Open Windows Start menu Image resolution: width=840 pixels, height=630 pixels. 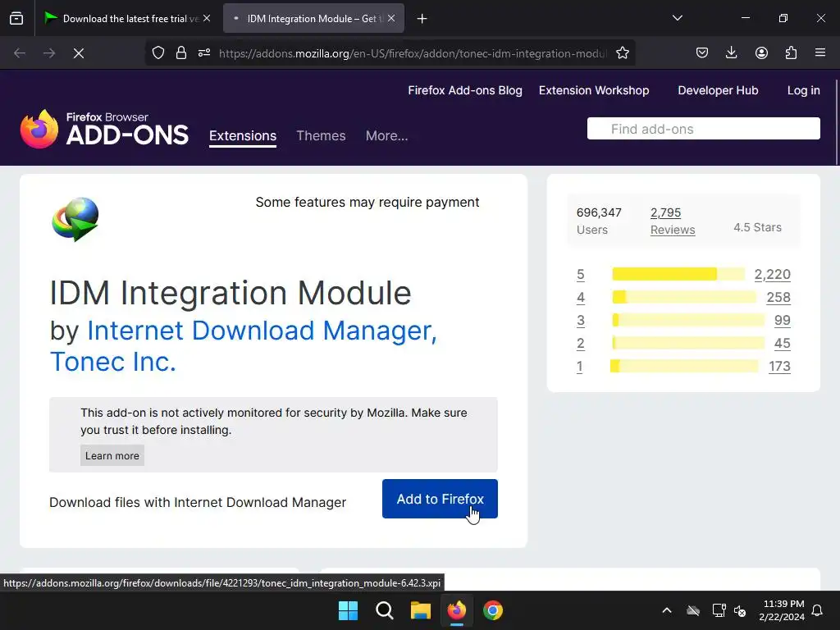click(x=348, y=610)
